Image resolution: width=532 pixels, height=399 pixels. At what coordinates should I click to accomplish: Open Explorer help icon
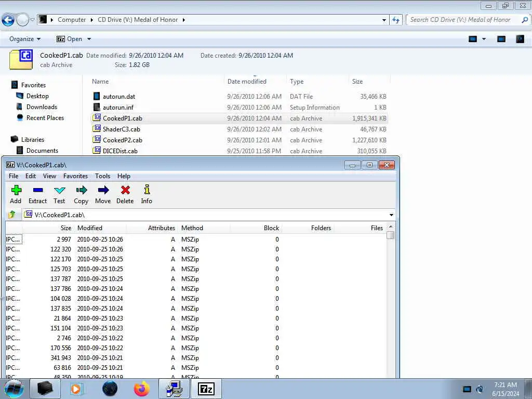[520, 39]
